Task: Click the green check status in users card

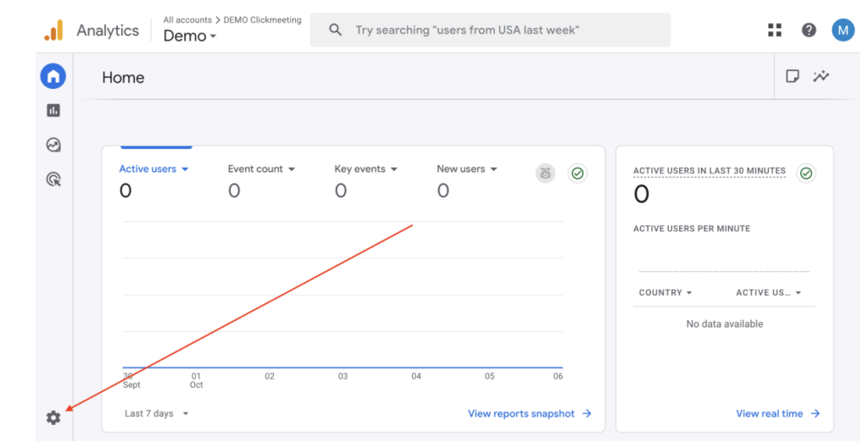Action: click(x=577, y=173)
